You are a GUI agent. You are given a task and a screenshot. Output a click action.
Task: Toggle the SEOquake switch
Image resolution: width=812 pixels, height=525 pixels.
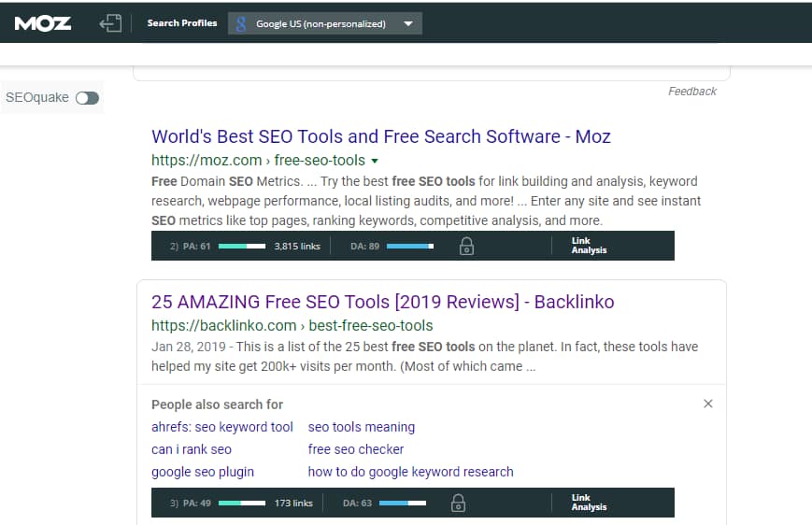point(87,98)
